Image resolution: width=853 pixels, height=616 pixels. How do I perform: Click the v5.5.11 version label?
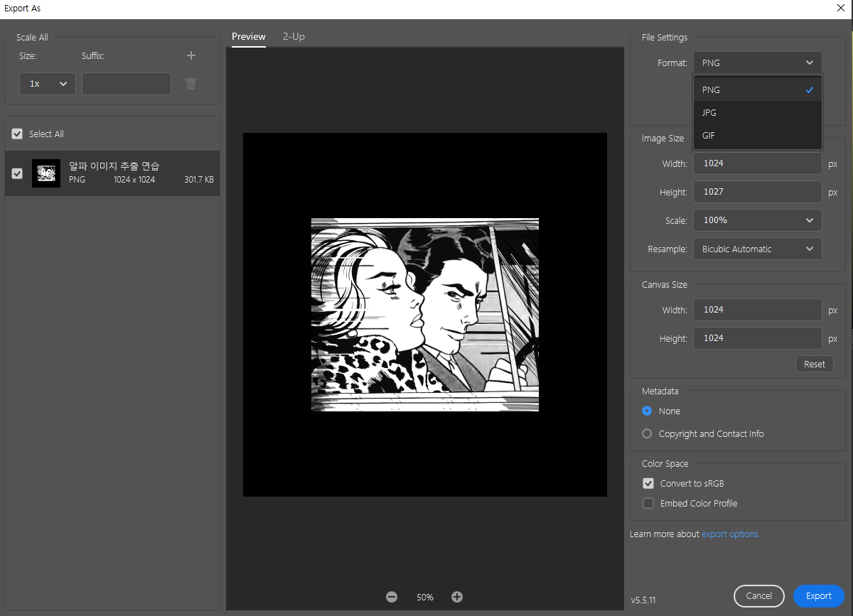pyautogui.click(x=643, y=600)
